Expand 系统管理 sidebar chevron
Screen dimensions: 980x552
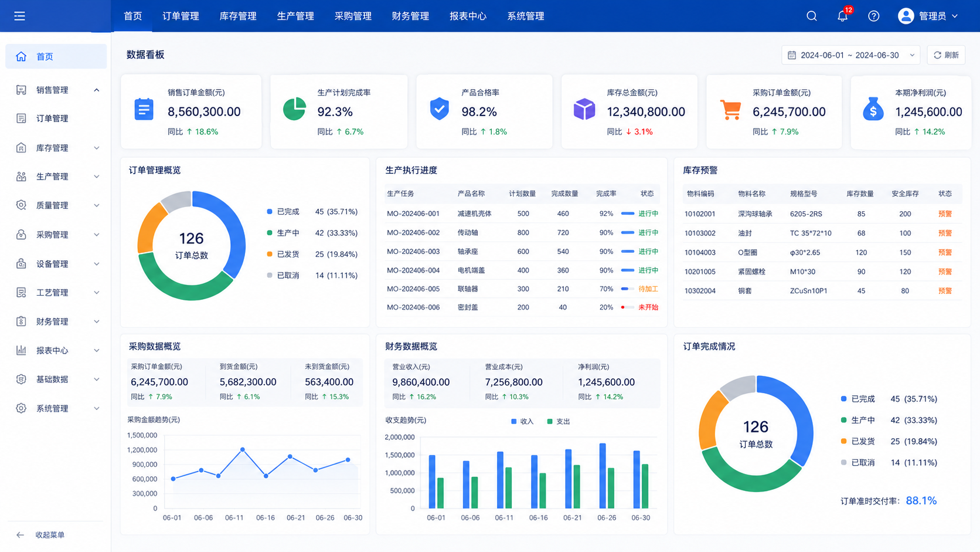pos(97,408)
